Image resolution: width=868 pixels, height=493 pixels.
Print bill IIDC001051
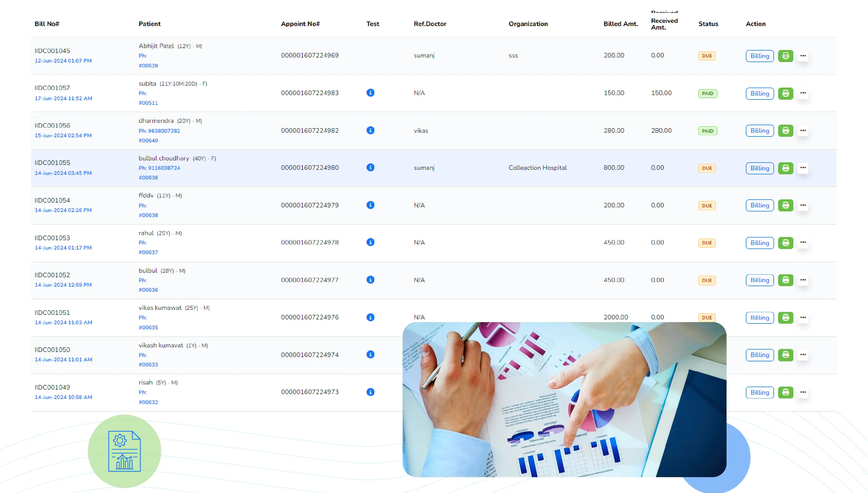pyautogui.click(x=785, y=318)
